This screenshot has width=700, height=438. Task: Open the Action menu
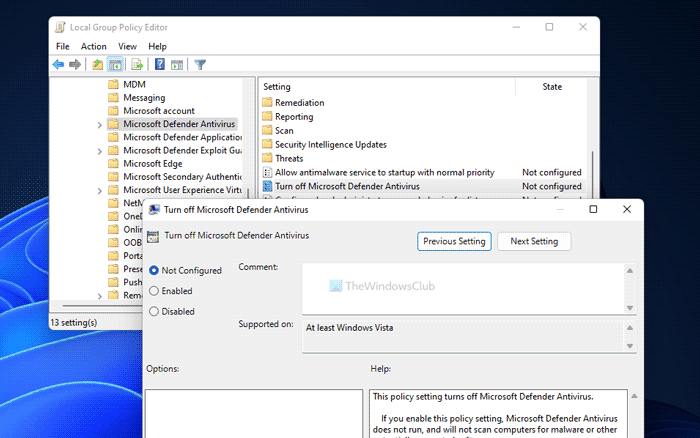[x=93, y=46]
